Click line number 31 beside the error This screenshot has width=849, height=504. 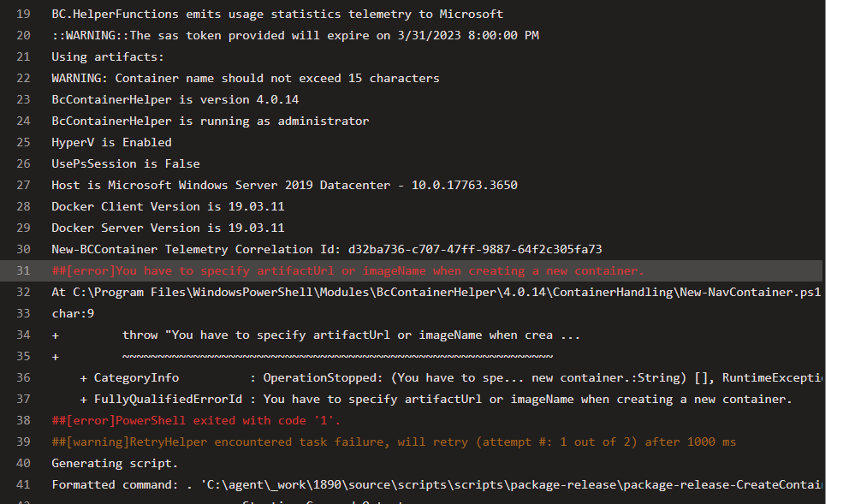pos(23,270)
